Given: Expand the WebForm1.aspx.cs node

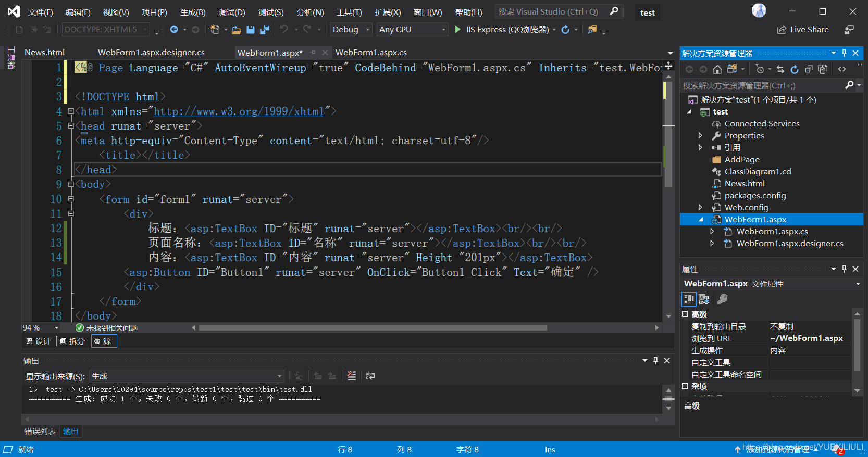Looking at the screenshot, I should click(x=712, y=231).
